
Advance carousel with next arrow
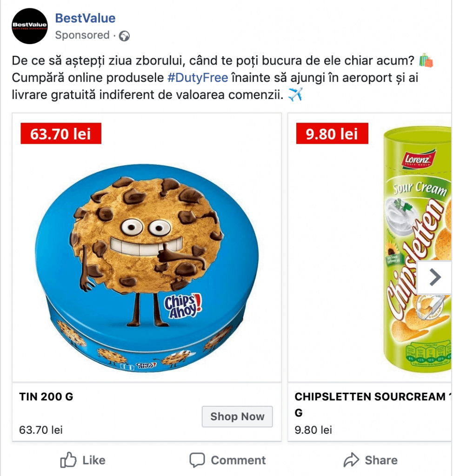coord(434,278)
